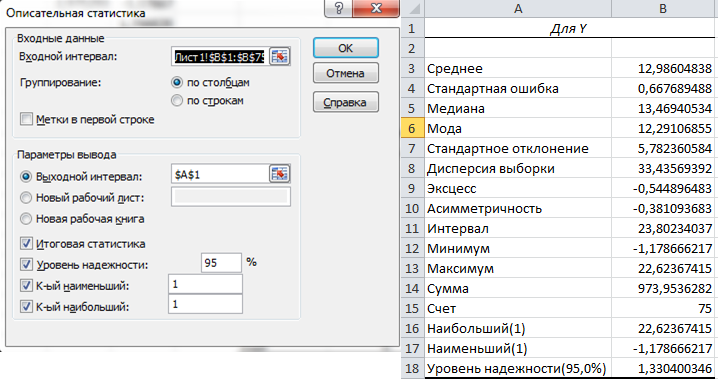Image resolution: width=718 pixels, height=379 pixels.
Task: Click the Новый рабочий лист name field
Action: click(x=231, y=197)
